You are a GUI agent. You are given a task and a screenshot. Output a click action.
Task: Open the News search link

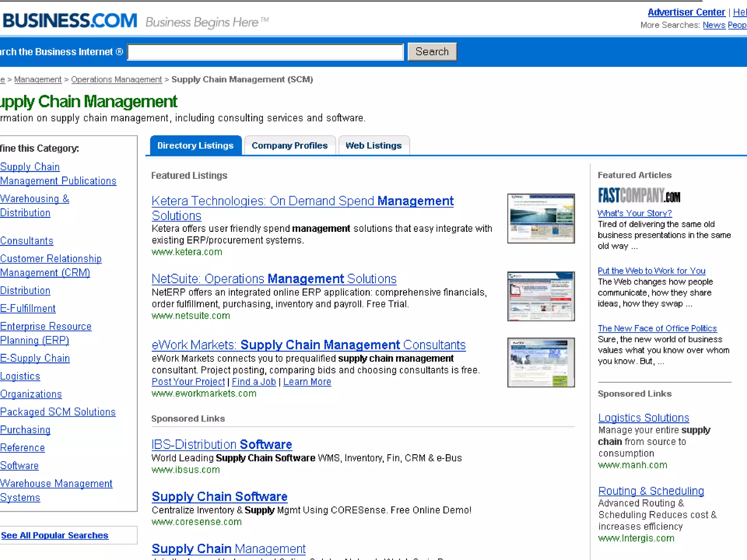pos(714,25)
